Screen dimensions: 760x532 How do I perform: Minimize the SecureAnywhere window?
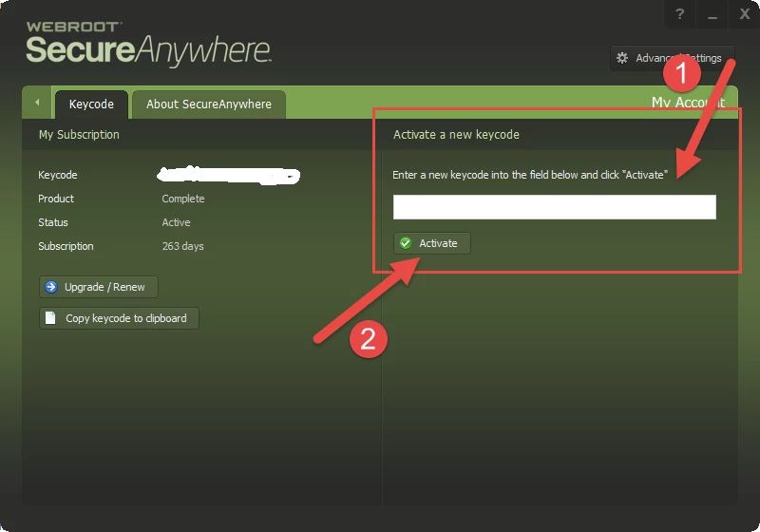[712, 15]
